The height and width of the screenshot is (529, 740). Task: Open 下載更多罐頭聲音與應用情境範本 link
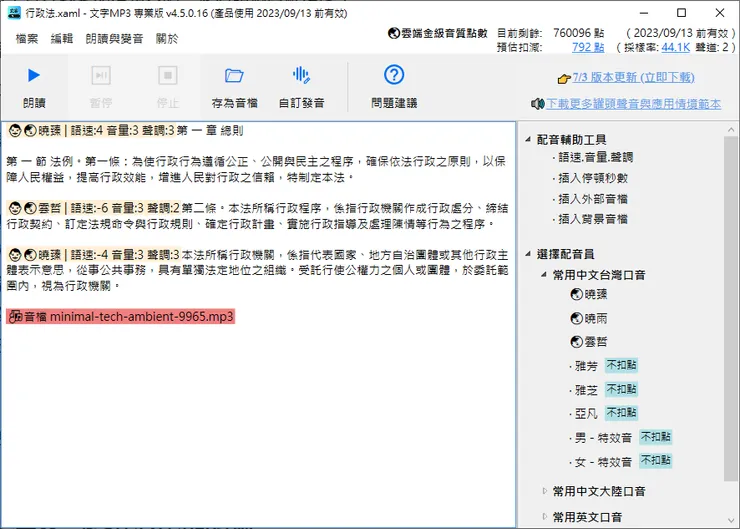633,104
